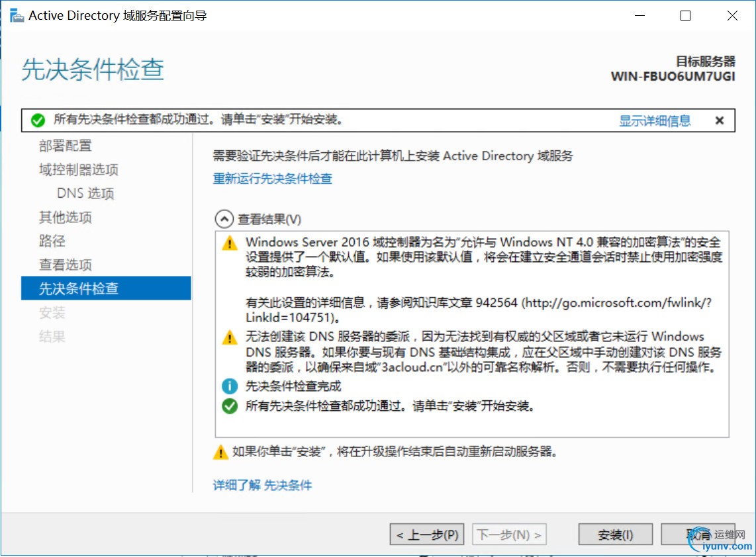Click 重新运行先决条件检查 link
This screenshot has width=756, height=557.
(272, 179)
